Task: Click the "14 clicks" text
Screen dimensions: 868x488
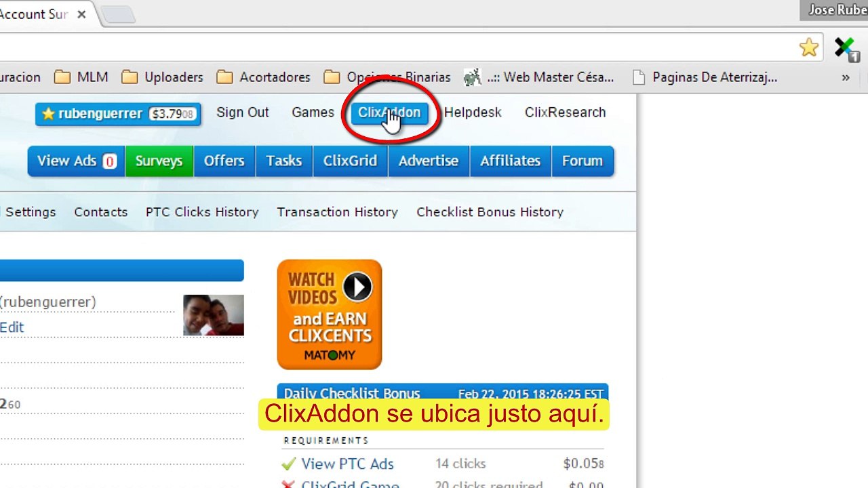Action: [x=460, y=464]
